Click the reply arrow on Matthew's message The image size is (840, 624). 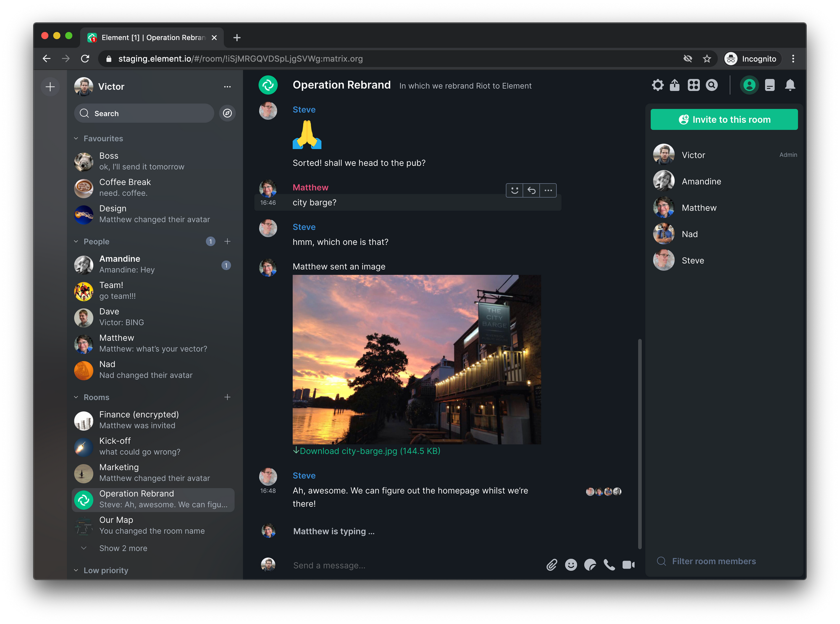tap(531, 190)
